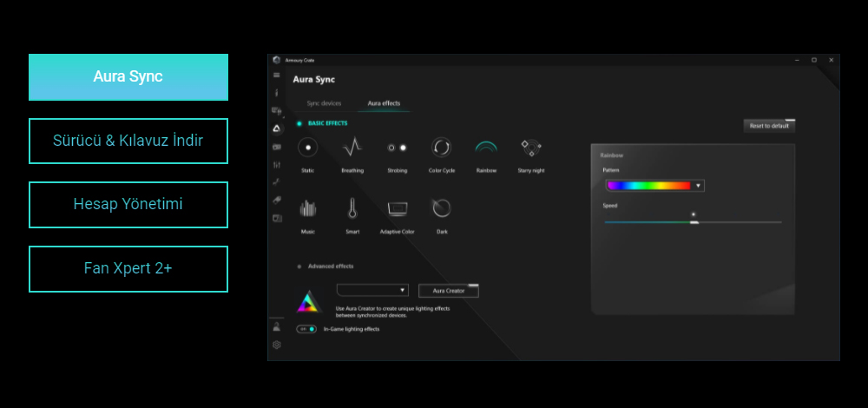Viewport: 868px width, 408px height.
Task: Apply the Starry night effect
Action: click(530, 148)
